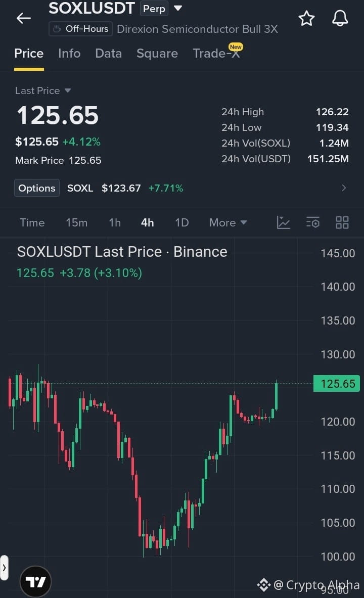This screenshot has height=598, width=364.
Task: Open the SOXLUSDT pair selector dropdown
Action: click(178, 8)
